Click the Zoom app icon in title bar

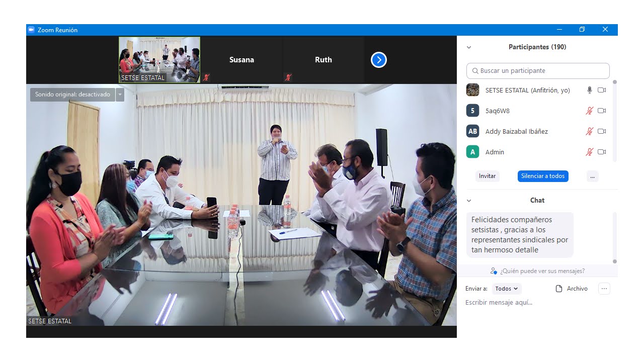pyautogui.click(x=31, y=30)
